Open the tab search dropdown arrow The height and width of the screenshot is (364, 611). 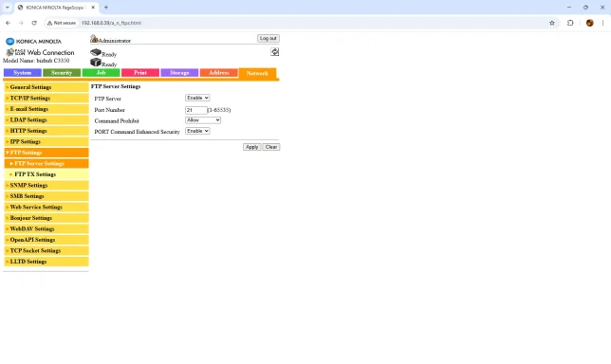7,8
